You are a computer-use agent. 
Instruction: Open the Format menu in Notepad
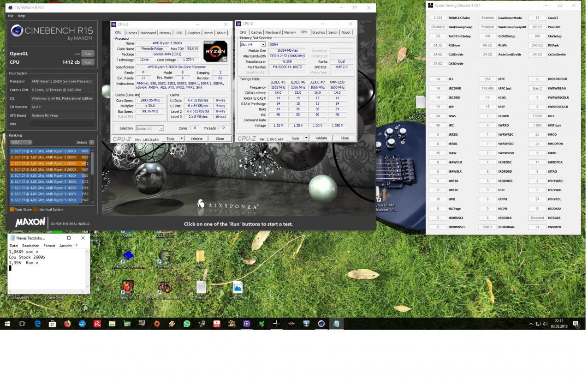click(49, 246)
